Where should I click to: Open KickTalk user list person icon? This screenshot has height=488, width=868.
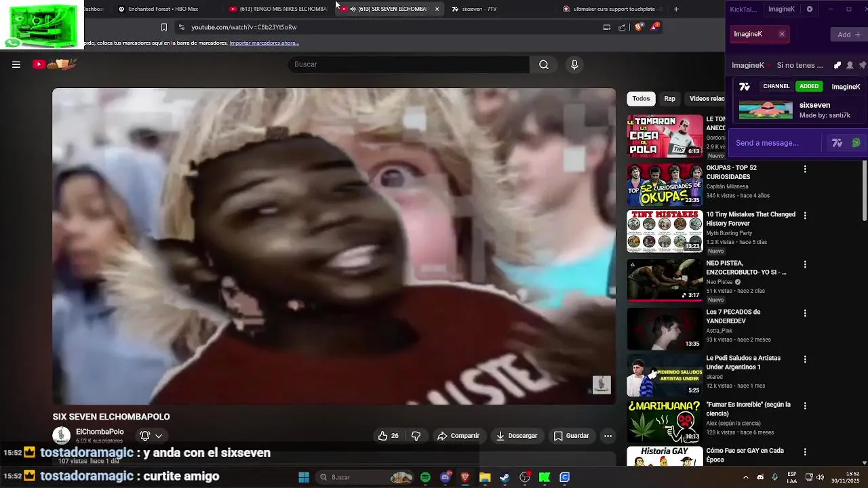[x=850, y=66]
